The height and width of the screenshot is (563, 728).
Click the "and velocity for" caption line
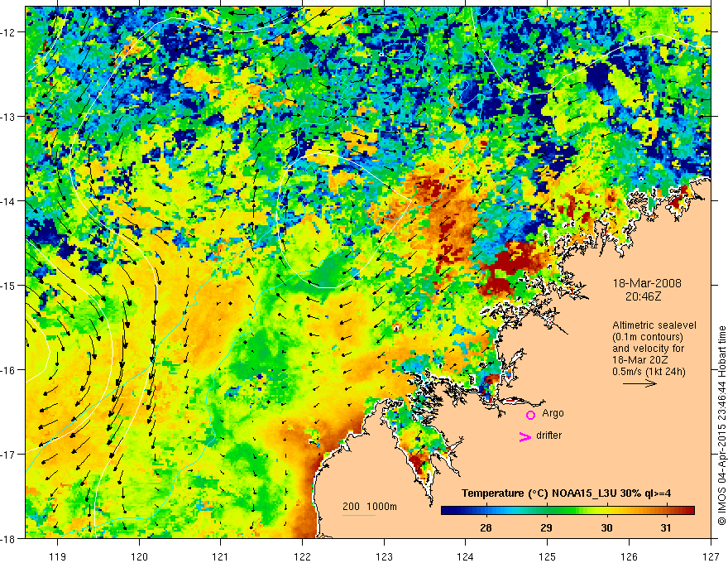coord(648,349)
